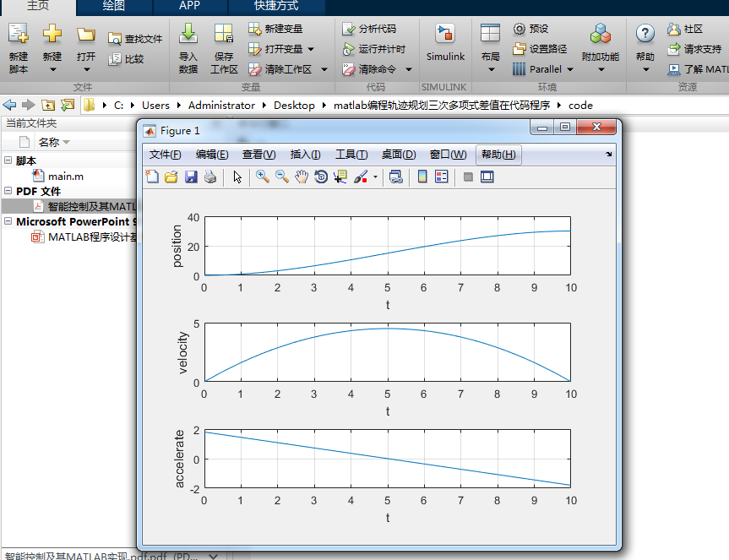The width and height of the screenshot is (729, 560).
Task: Switch to the 快捷方式 (Shortcuts) tab
Action: tap(276, 6)
